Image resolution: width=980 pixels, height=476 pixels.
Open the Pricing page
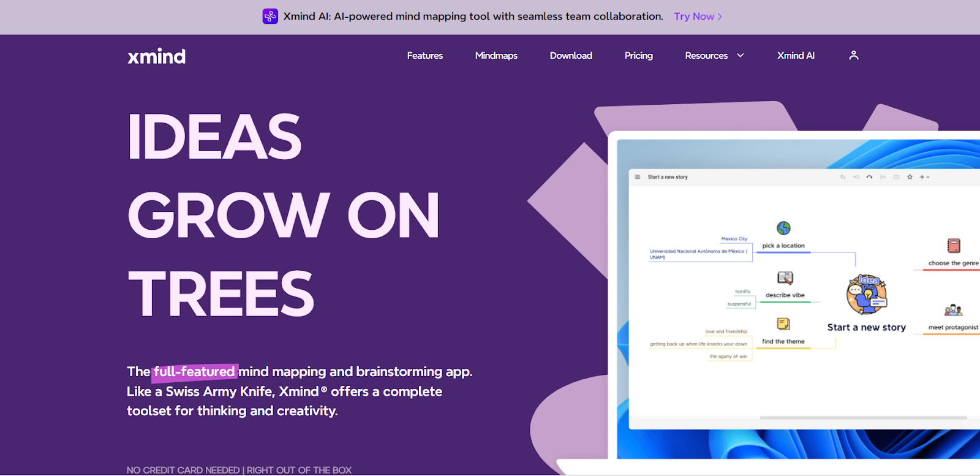click(639, 55)
